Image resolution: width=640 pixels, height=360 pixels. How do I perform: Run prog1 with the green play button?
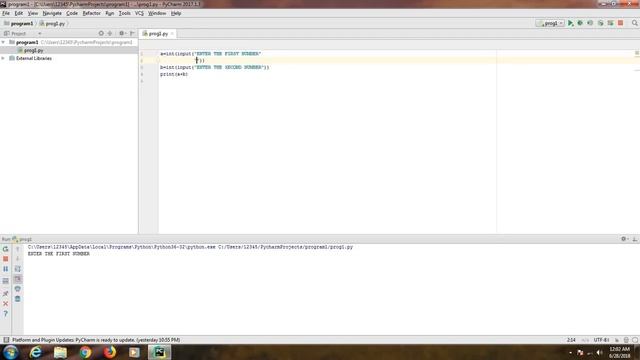[x=570, y=23]
